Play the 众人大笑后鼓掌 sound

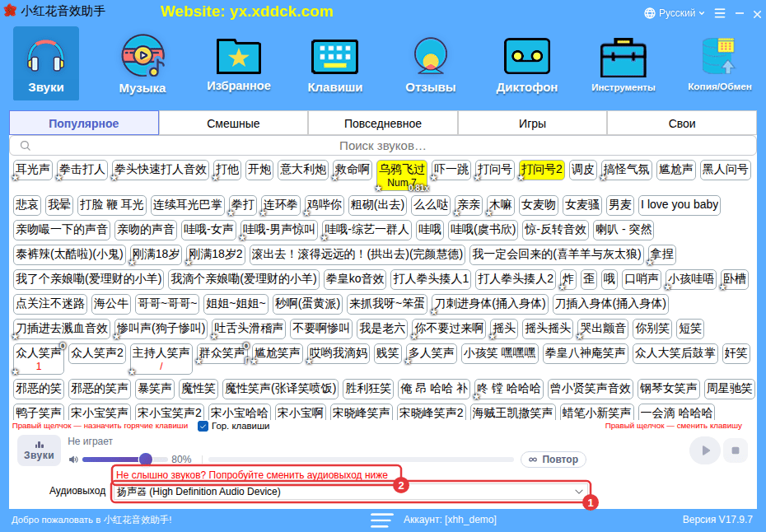(675, 353)
